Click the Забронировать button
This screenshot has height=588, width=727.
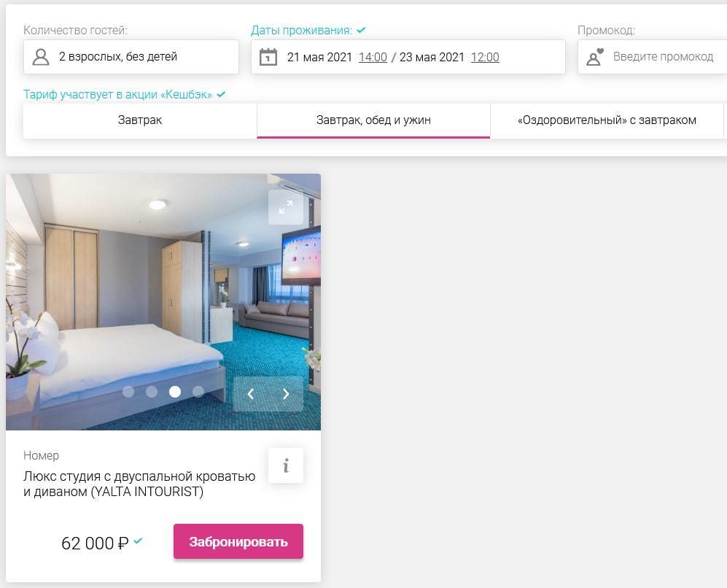click(x=238, y=541)
